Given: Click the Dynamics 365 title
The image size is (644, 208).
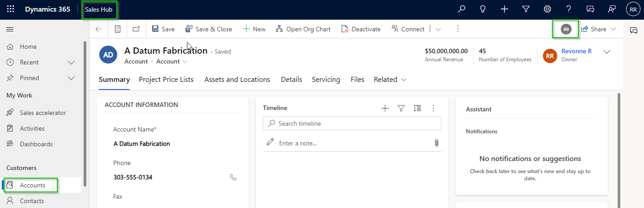Looking at the screenshot, I should coord(47,9).
